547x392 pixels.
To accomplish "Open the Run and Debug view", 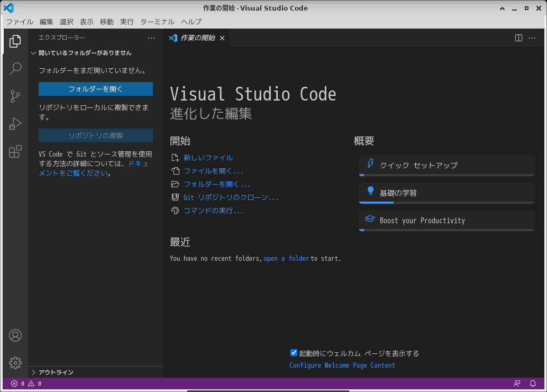I will pos(15,124).
